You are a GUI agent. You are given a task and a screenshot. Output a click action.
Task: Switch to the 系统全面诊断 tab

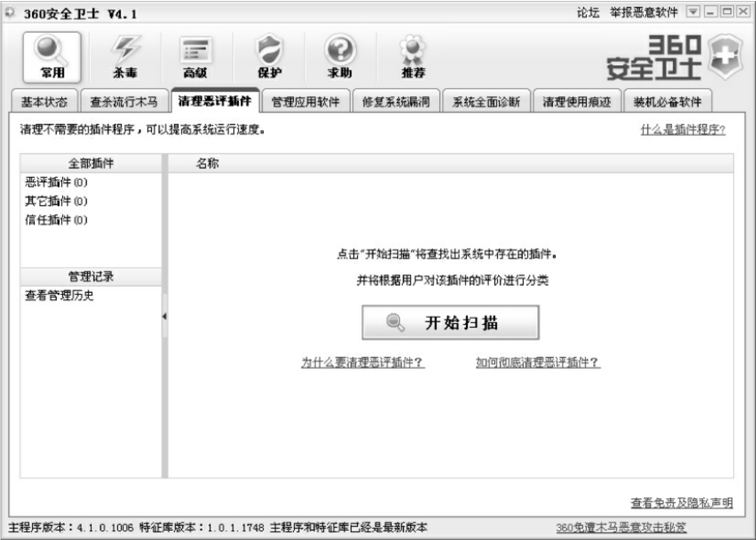[486, 101]
